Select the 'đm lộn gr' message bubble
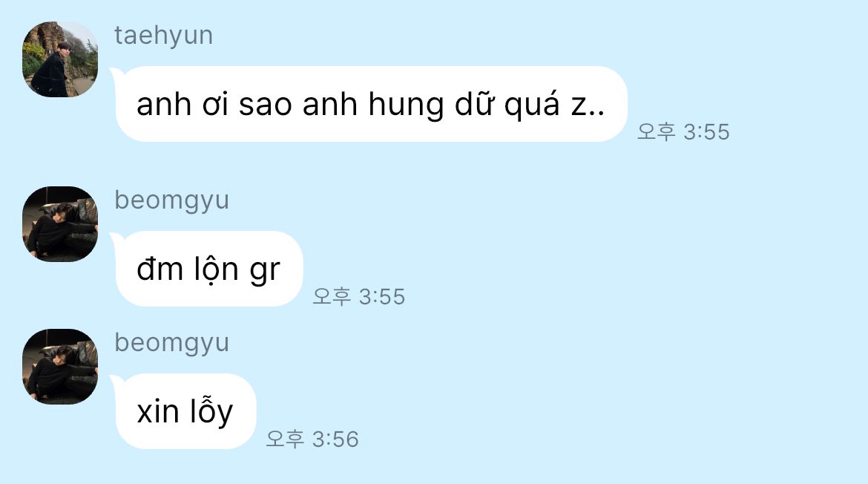868x484 pixels. [208, 269]
